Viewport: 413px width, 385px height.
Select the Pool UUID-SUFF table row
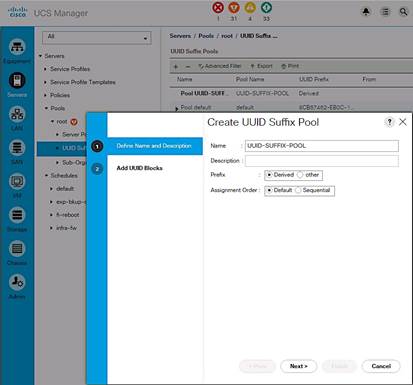coord(291,93)
